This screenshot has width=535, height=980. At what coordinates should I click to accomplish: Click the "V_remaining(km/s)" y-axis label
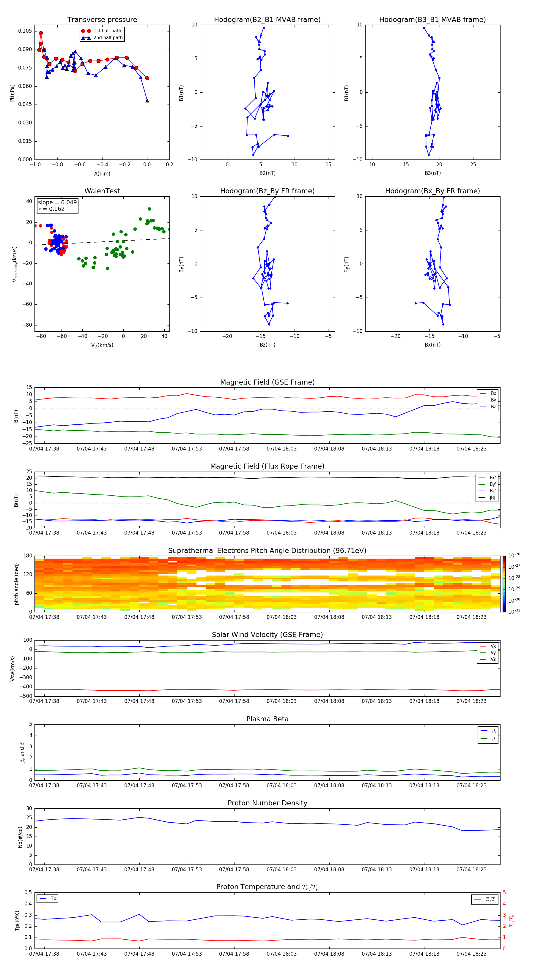pyautogui.click(x=15, y=264)
